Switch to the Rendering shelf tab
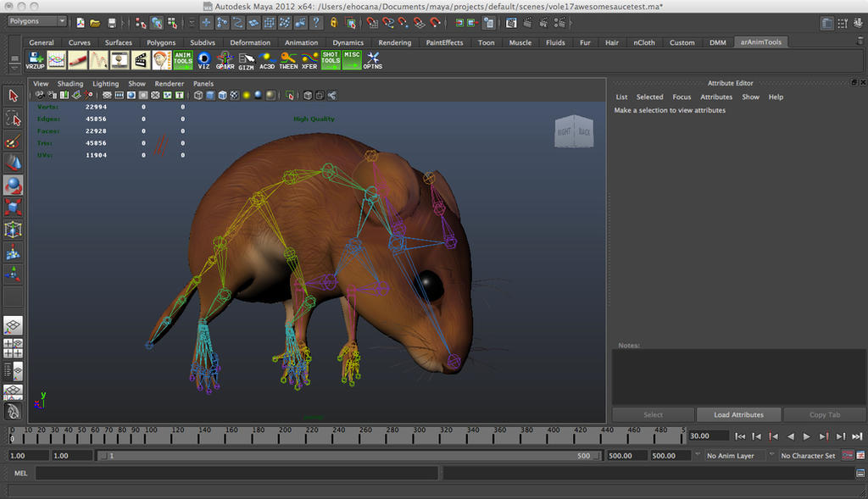Viewport: 868px width, 499px height. [395, 42]
